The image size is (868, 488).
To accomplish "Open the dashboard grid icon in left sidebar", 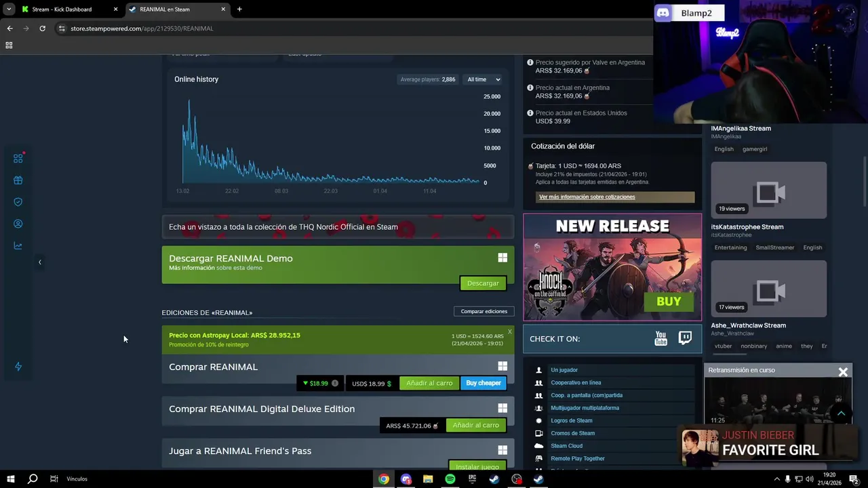I will click(18, 158).
